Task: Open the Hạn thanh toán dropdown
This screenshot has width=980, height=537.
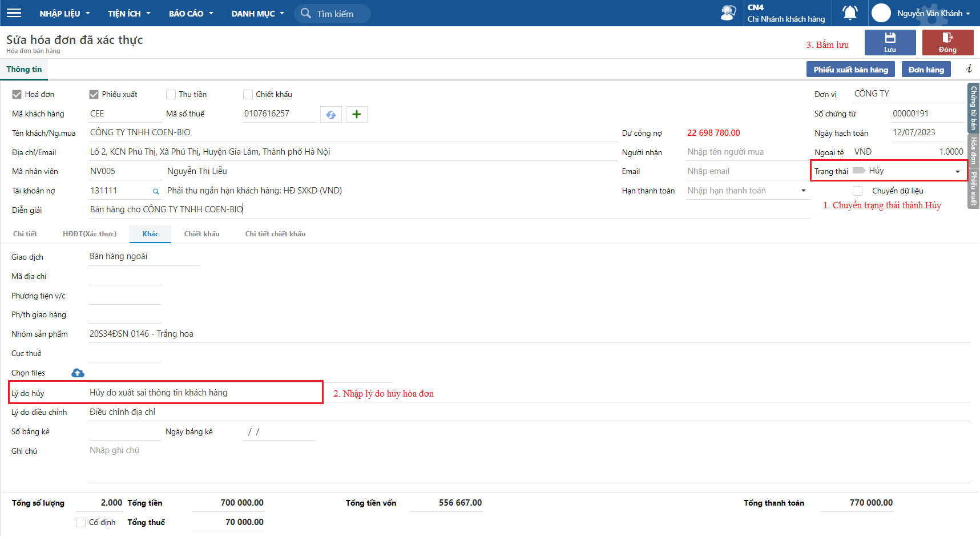Action: point(803,191)
